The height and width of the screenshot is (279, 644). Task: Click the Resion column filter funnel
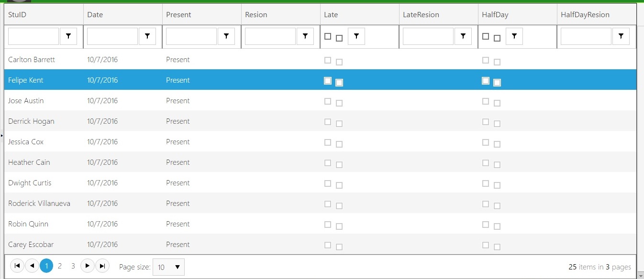(x=305, y=36)
